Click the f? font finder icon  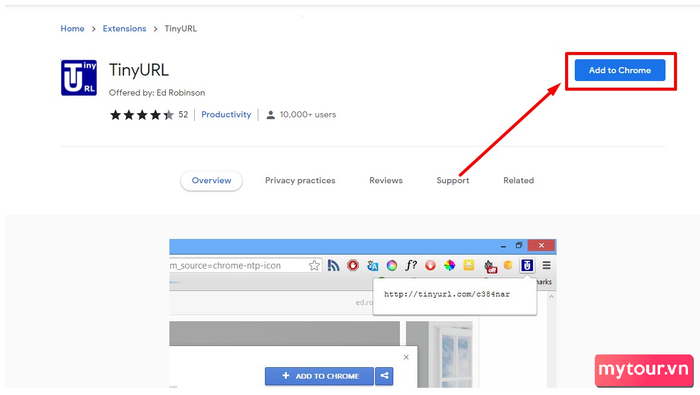point(411,266)
